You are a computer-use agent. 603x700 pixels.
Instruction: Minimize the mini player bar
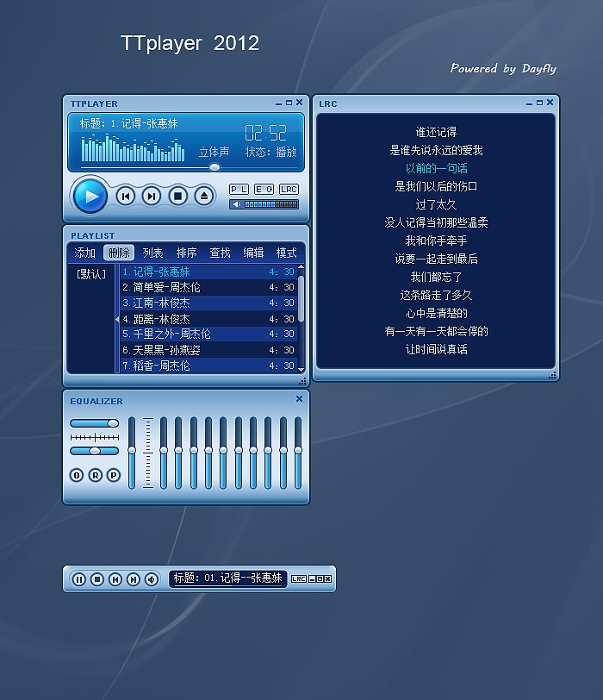click(312, 579)
